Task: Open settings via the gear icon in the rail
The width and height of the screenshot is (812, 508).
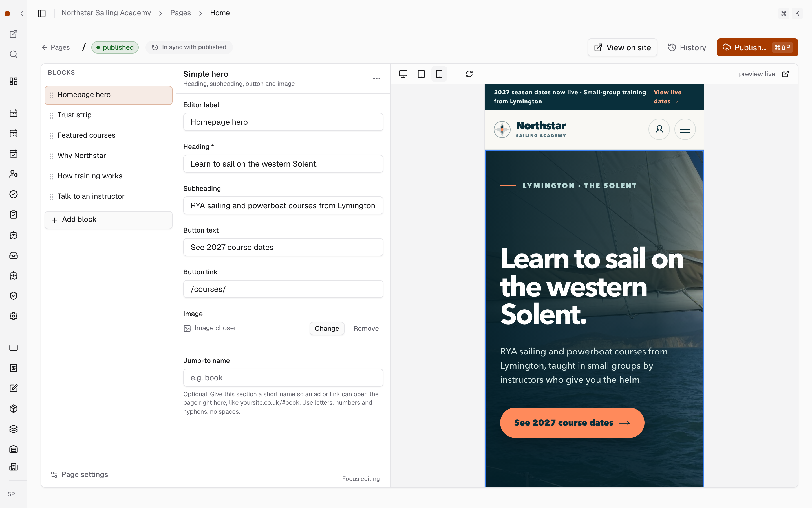Action: (x=14, y=316)
